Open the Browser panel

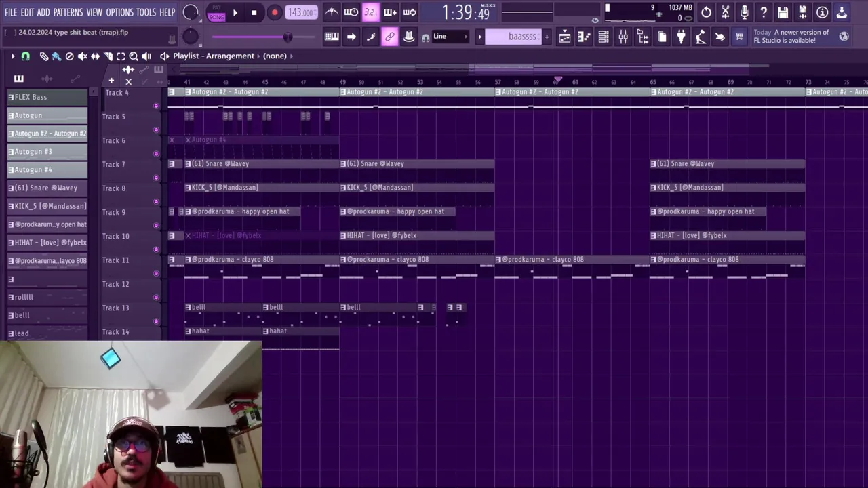(x=642, y=37)
